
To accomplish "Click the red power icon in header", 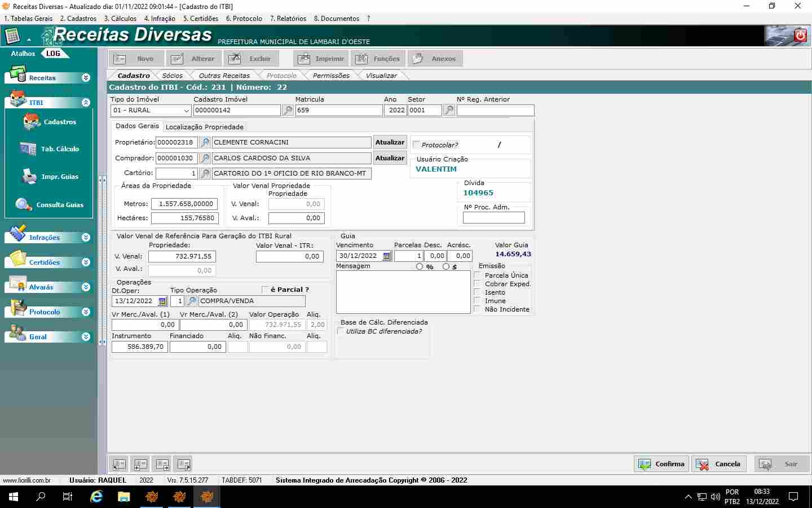I will (800, 36).
